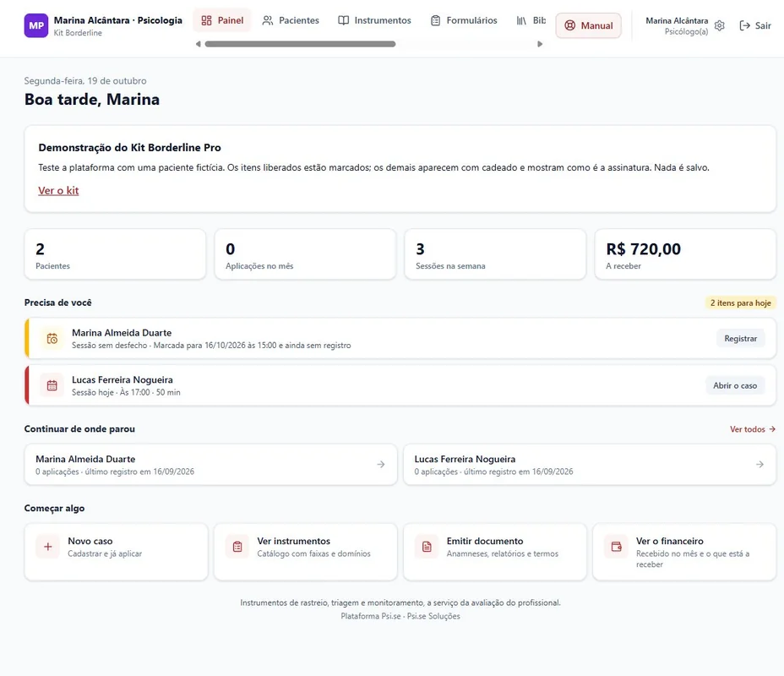
Task: Open the Formulários tab
Action: [x=464, y=20]
